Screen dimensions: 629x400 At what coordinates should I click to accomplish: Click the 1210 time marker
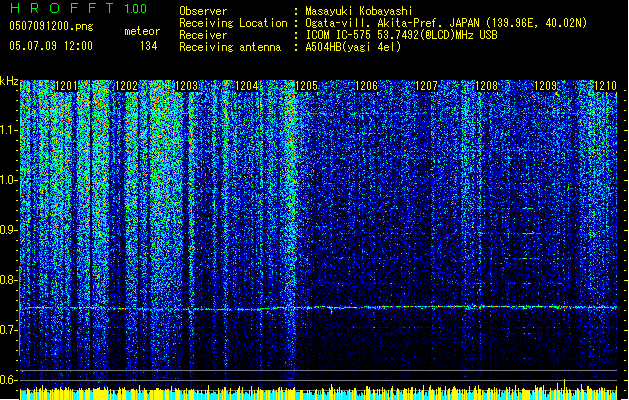[605, 86]
